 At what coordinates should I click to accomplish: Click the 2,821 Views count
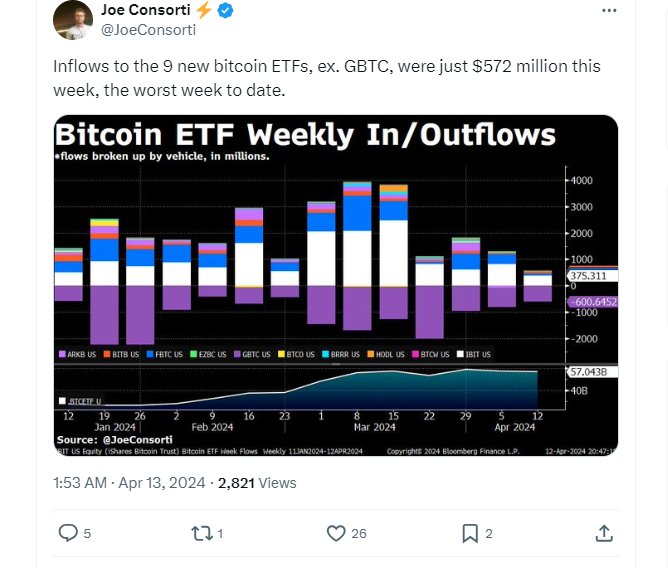click(x=257, y=483)
